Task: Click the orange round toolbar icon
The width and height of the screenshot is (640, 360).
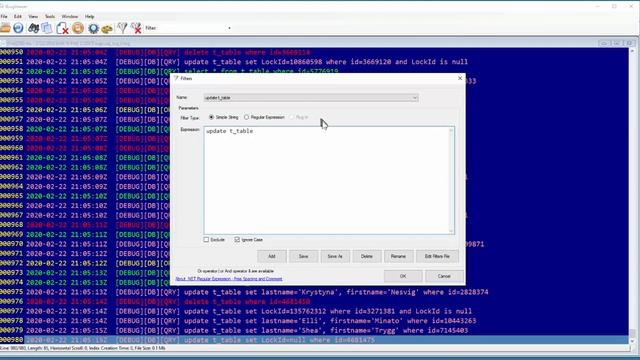Action: pyautogui.click(x=78, y=28)
